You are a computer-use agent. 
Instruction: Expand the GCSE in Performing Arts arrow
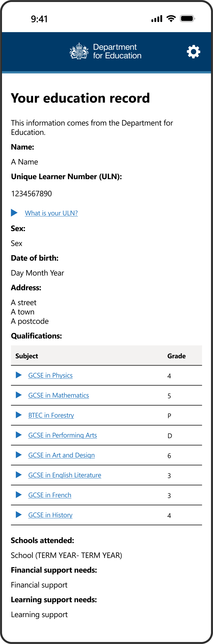pos(18,435)
